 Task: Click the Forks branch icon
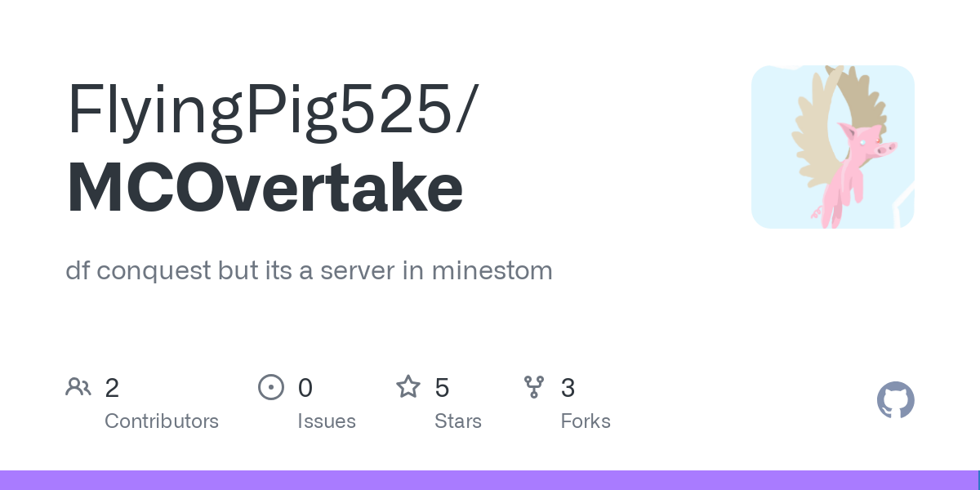tap(534, 386)
